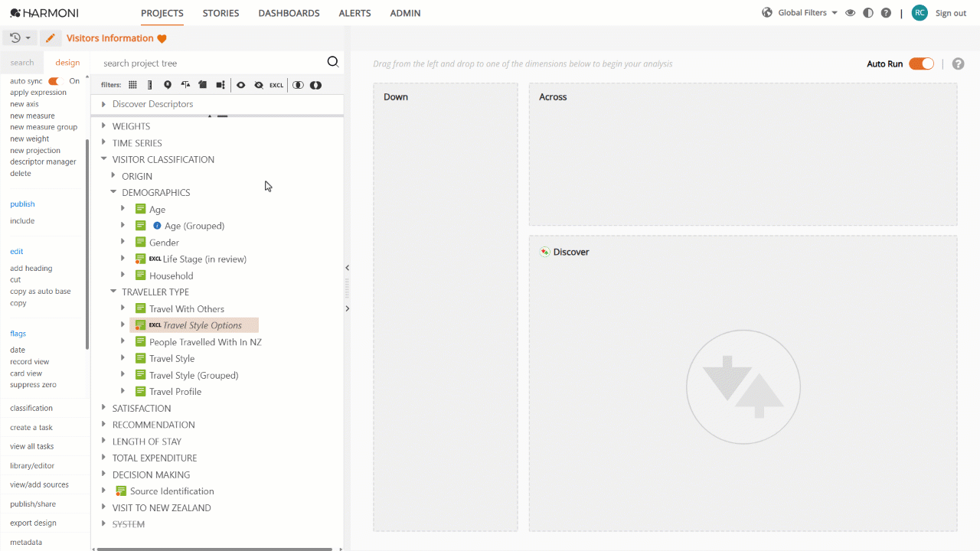Open the Global Filters dropdown
This screenshot has width=980, height=551.
[808, 13]
